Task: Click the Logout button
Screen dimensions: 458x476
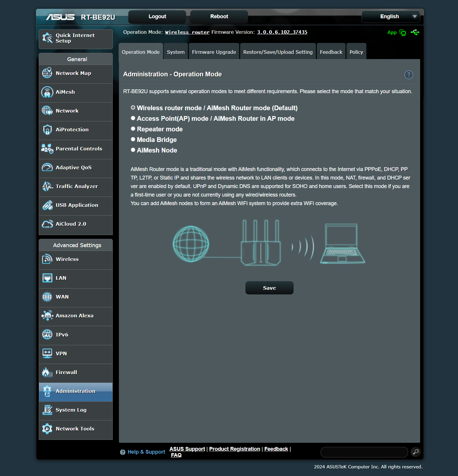Action: coord(157,17)
